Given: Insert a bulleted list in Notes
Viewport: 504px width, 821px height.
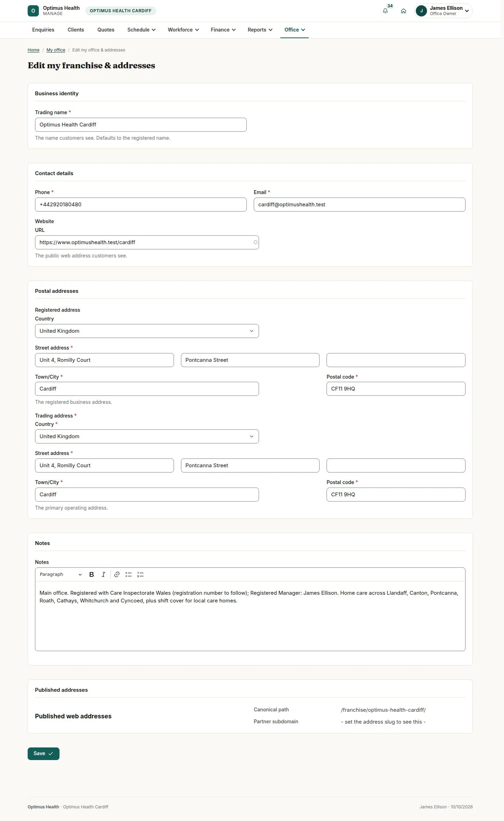Looking at the screenshot, I should (x=128, y=574).
